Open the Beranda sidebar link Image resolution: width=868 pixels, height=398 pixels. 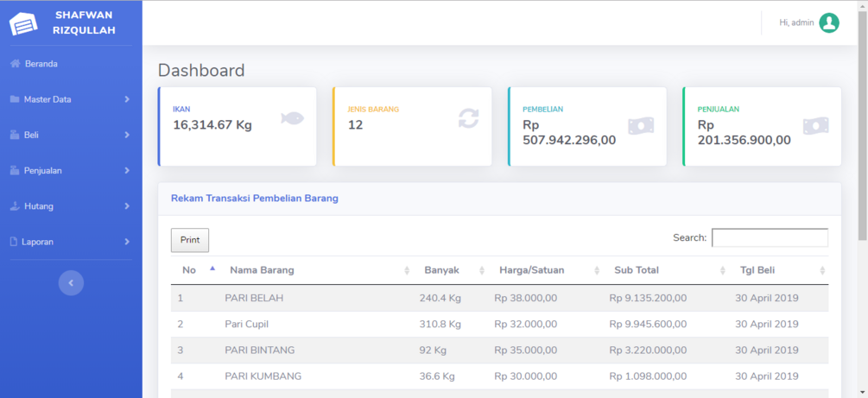tap(41, 64)
